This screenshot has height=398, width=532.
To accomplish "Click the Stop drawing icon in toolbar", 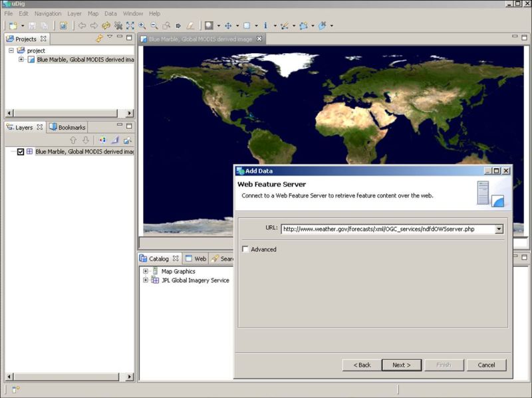I will (118, 26).
